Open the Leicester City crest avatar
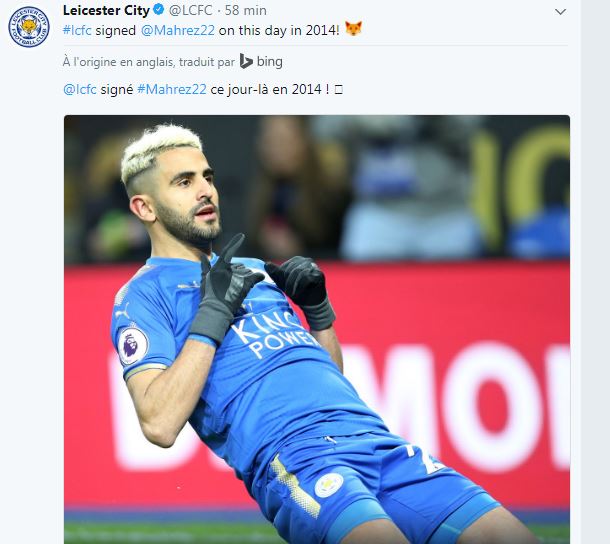 (x=29, y=27)
